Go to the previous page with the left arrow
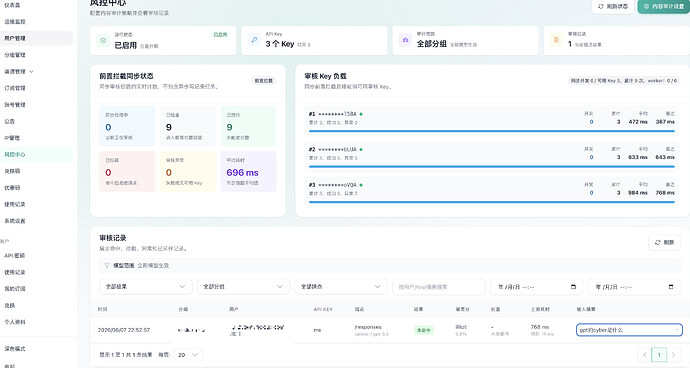 [645, 354]
